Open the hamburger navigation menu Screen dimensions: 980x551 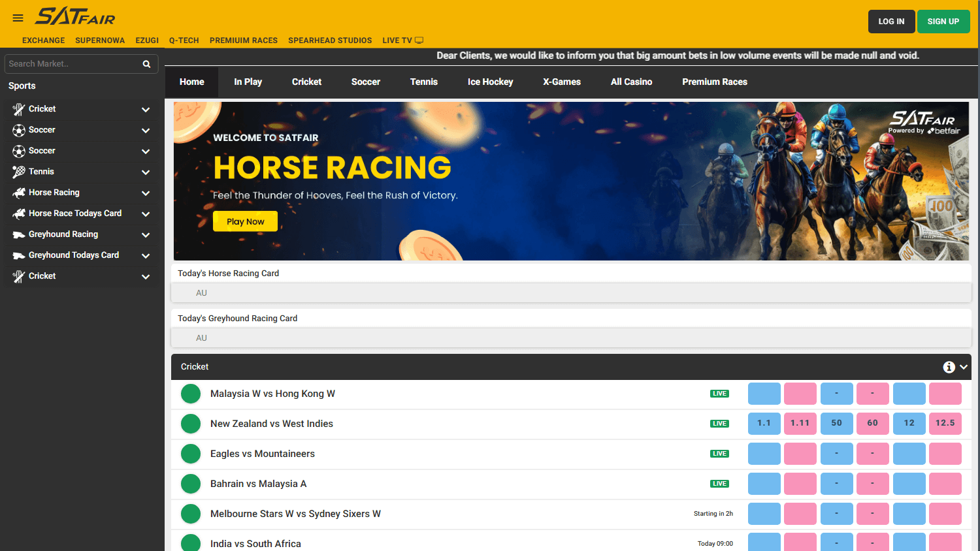point(18,18)
